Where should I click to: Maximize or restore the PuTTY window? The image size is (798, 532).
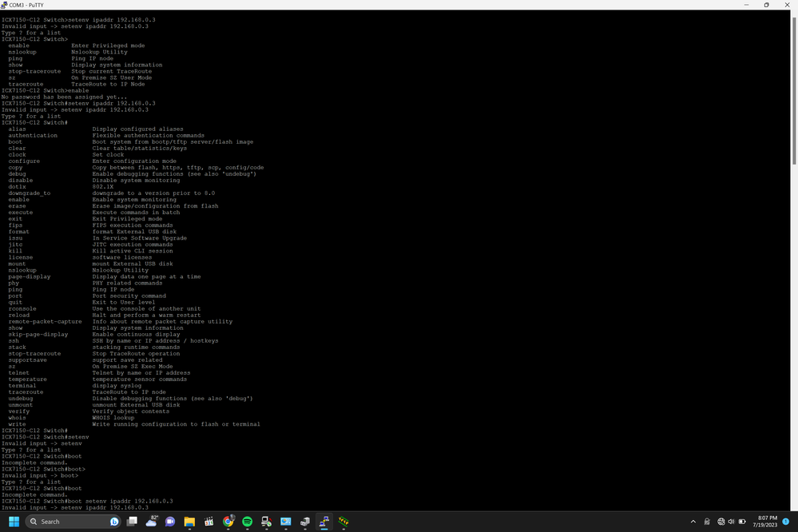click(766, 5)
